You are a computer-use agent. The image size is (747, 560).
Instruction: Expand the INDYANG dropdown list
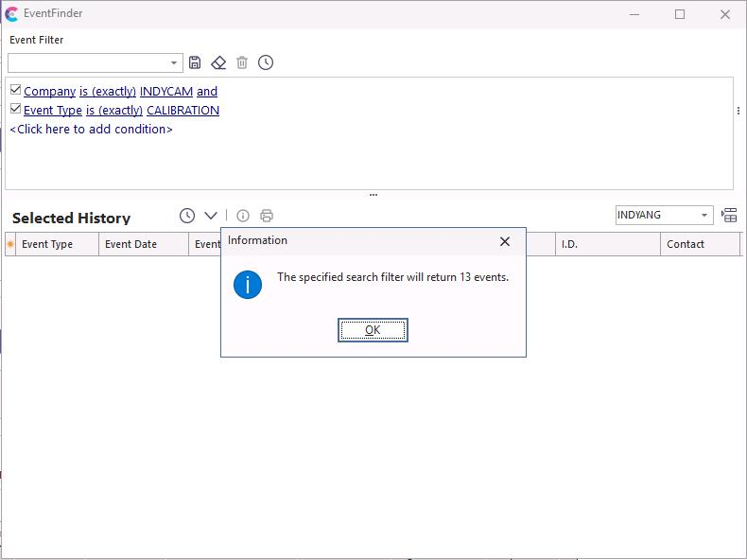(x=704, y=216)
